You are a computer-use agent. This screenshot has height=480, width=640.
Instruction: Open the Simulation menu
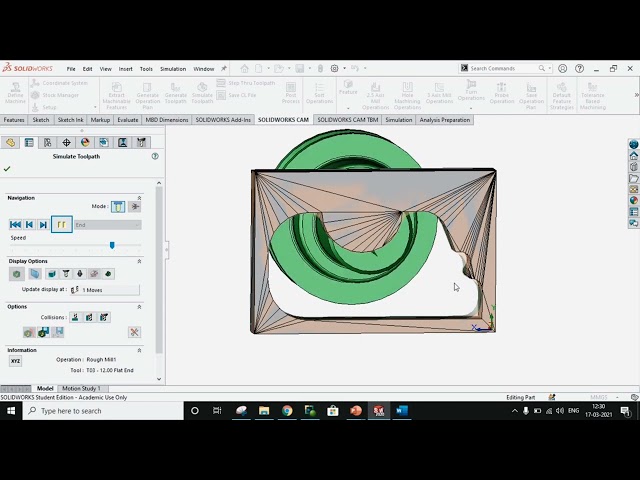coord(173,69)
